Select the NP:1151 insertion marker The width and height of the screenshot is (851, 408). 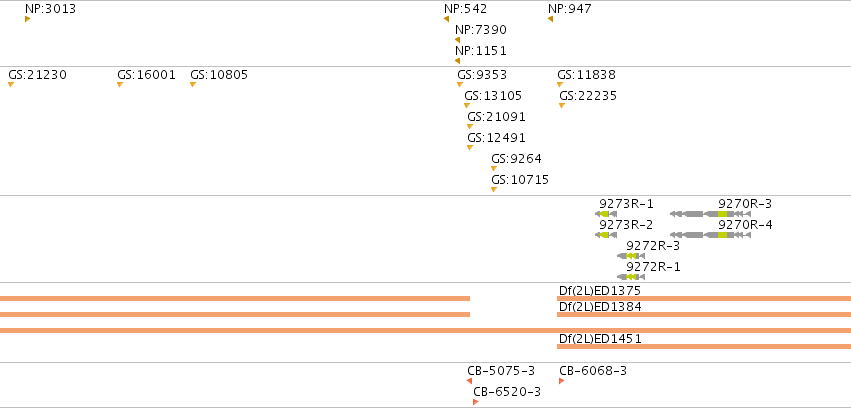coord(457,61)
